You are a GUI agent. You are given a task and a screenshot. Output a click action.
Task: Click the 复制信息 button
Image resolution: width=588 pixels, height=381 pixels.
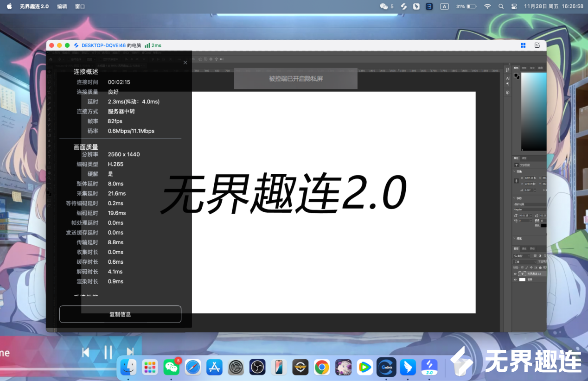(x=120, y=314)
